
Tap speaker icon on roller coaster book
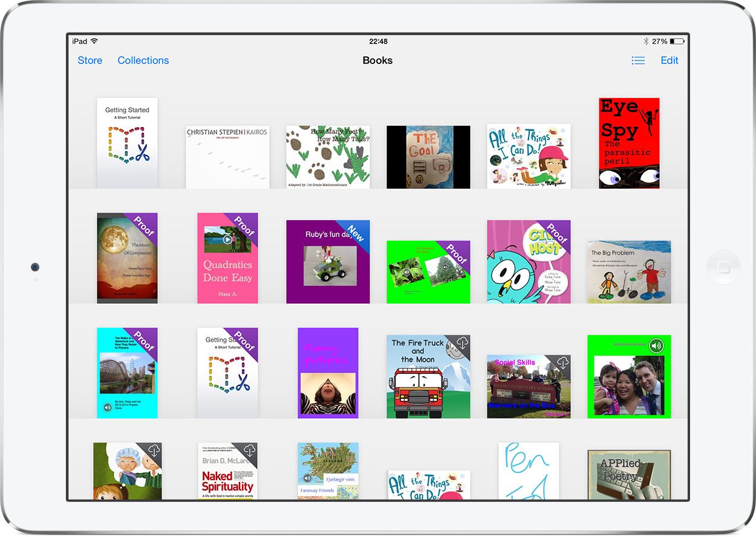[107, 408]
